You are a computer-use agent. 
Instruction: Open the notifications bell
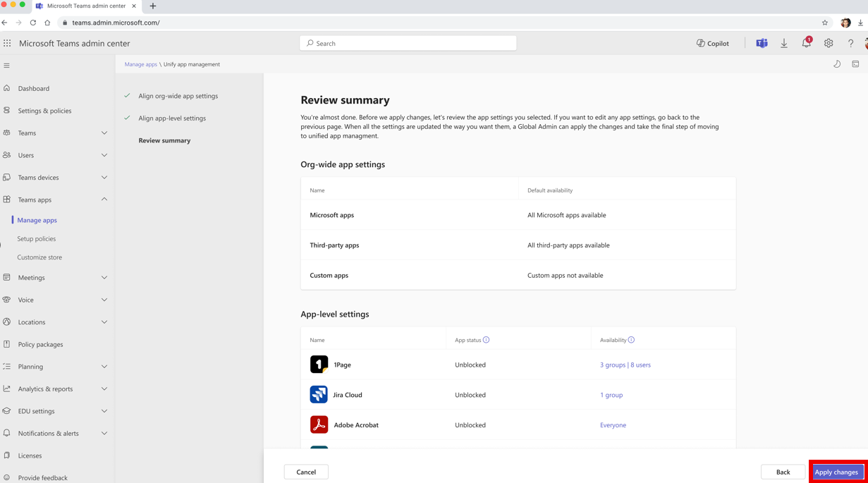click(806, 44)
